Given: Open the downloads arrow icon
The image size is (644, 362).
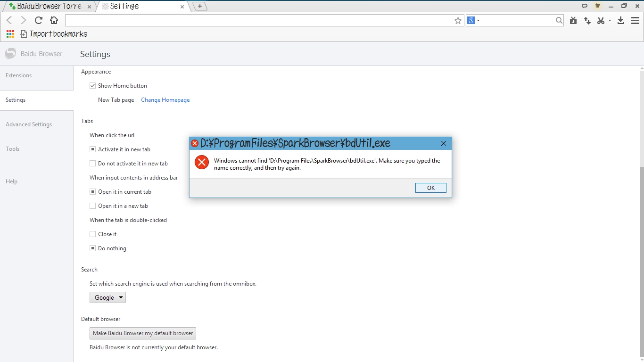Looking at the screenshot, I should 620,20.
